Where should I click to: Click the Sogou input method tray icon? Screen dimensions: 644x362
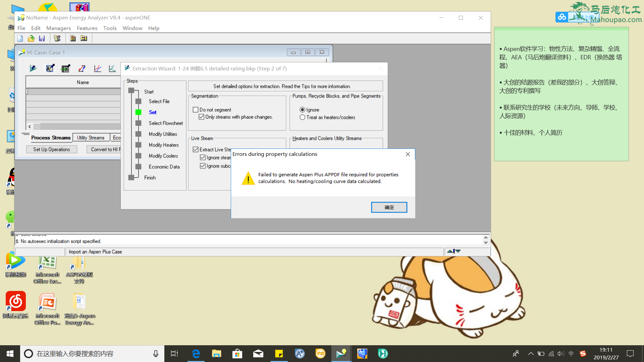coord(583,354)
